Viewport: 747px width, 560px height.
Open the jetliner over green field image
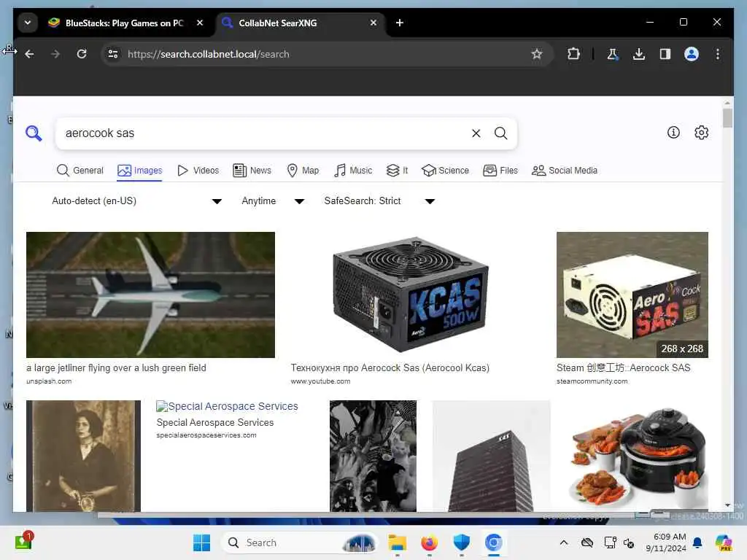tap(150, 295)
